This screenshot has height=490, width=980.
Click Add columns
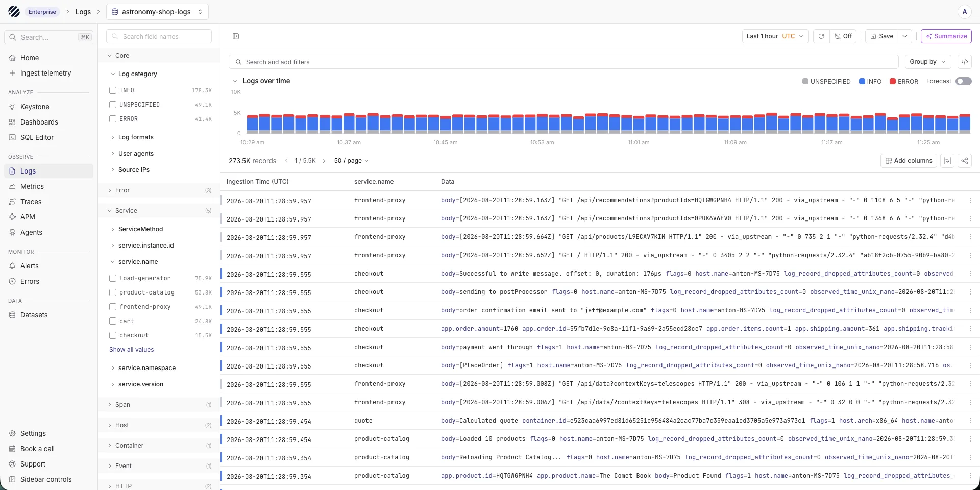click(x=909, y=161)
